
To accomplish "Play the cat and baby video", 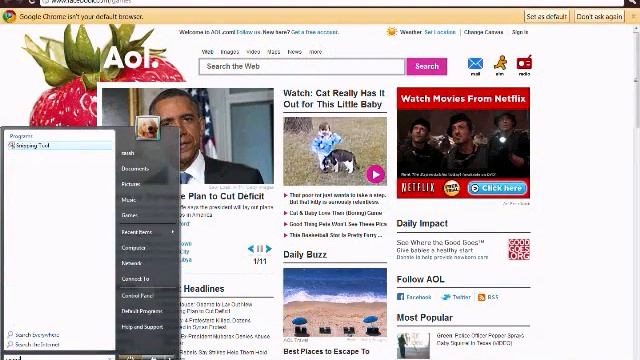I will click(375, 175).
